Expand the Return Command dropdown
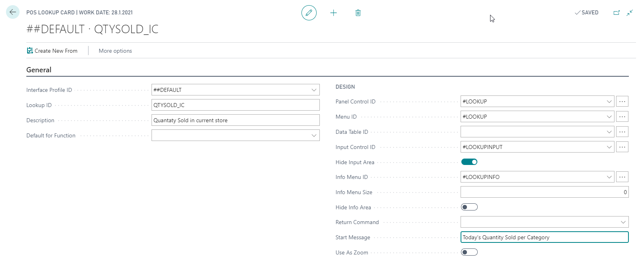 point(623,222)
